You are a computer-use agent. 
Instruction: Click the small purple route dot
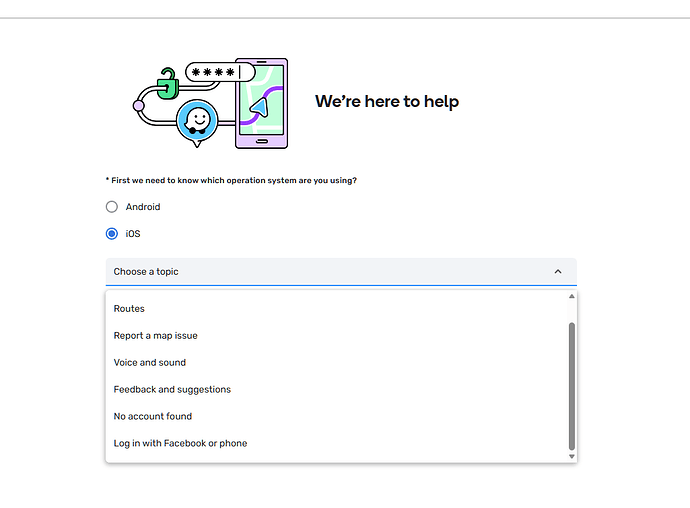138,106
